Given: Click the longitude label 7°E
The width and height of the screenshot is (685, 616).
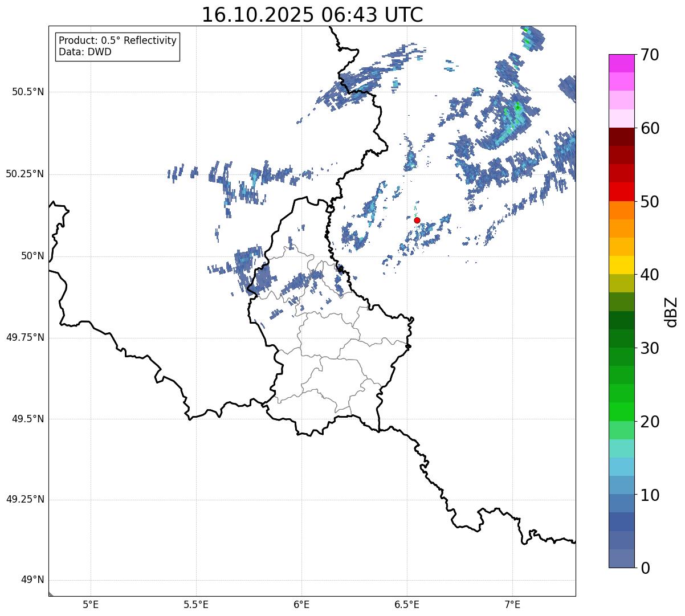Looking at the screenshot, I should (512, 605).
